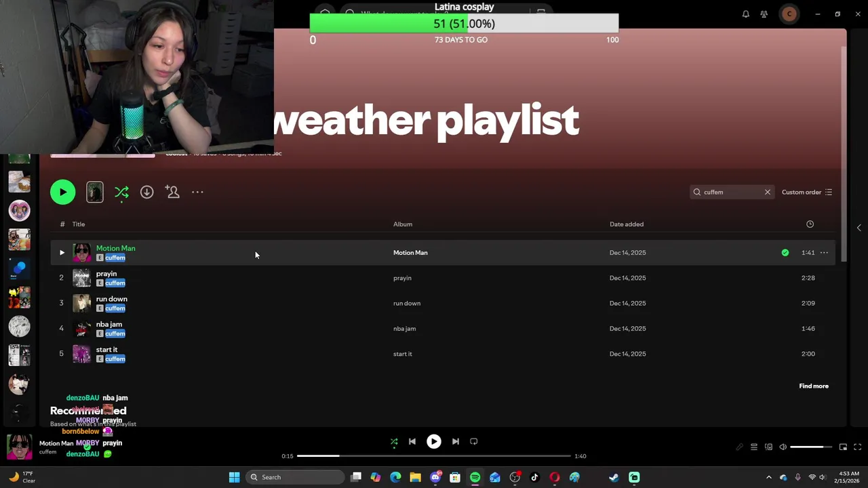Viewport: 868px width, 488px height.
Task: Click into the playlist search field
Action: pyautogui.click(x=731, y=192)
